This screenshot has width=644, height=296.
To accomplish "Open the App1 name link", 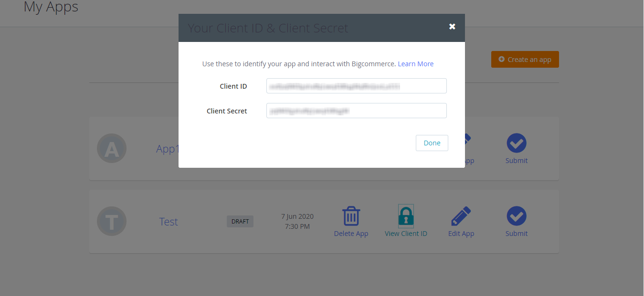I will [167, 149].
